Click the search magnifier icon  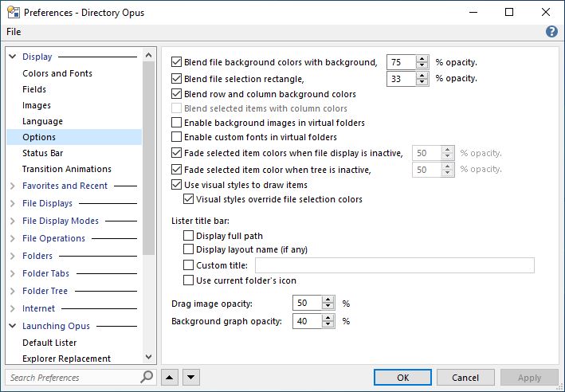pyautogui.click(x=147, y=377)
